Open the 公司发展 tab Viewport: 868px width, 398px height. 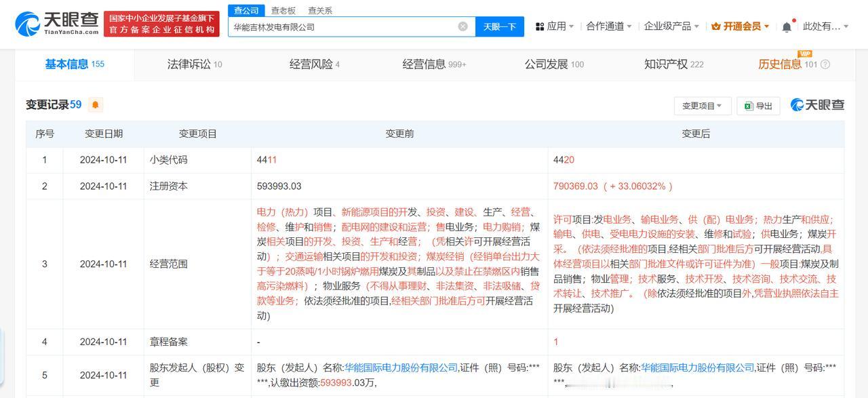(554, 64)
